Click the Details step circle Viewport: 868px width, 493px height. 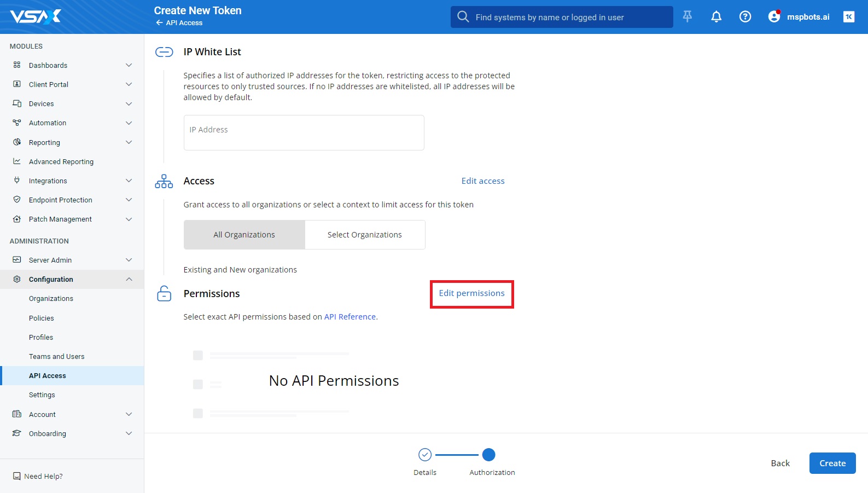click(x=425, y=455)
